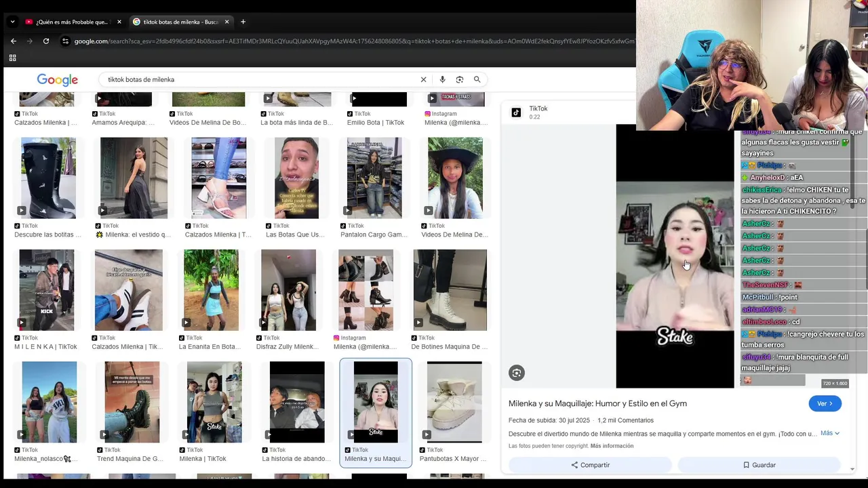Click 'Fecha de subida: 30 jul 2025' text

(x=549, y=420)
